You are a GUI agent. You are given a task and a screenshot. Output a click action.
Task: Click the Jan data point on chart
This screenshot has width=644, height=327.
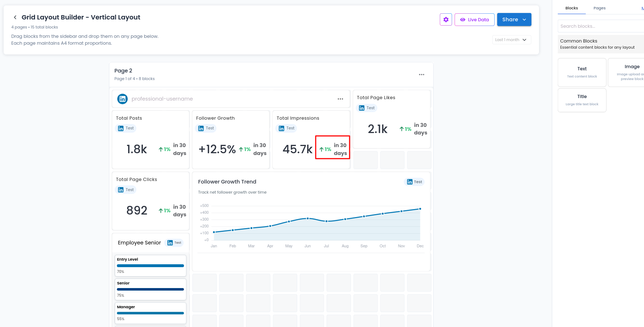(214, 232)
